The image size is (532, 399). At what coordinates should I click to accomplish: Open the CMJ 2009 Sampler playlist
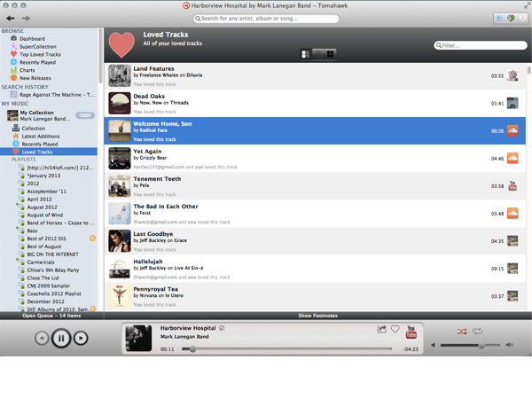(49, 286)
